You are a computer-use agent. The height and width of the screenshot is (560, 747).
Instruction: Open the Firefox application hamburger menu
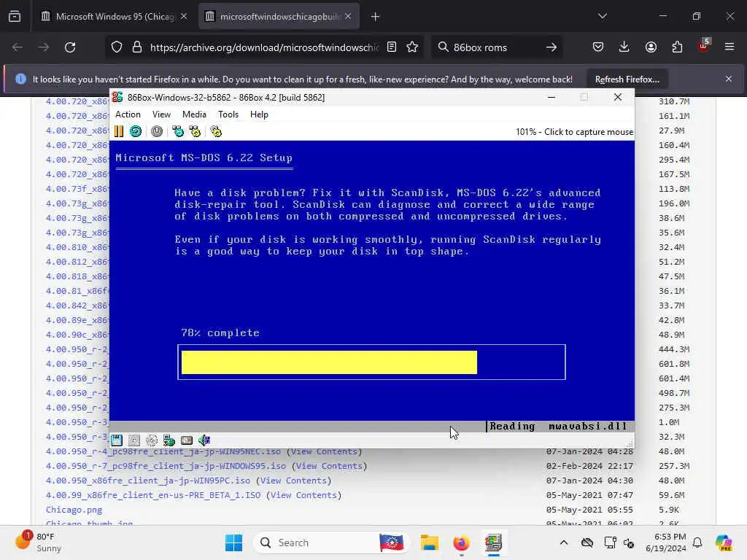tap(729, 47)
